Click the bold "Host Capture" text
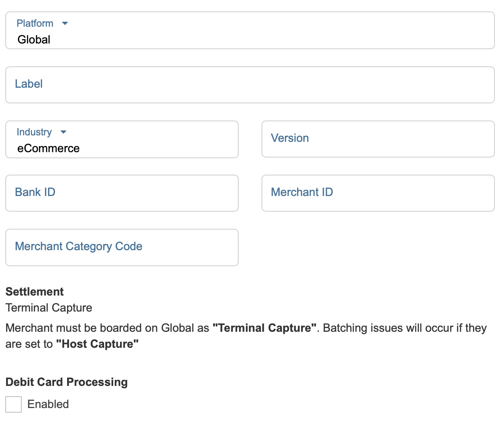The image size is (504, 421). point(97,344)
